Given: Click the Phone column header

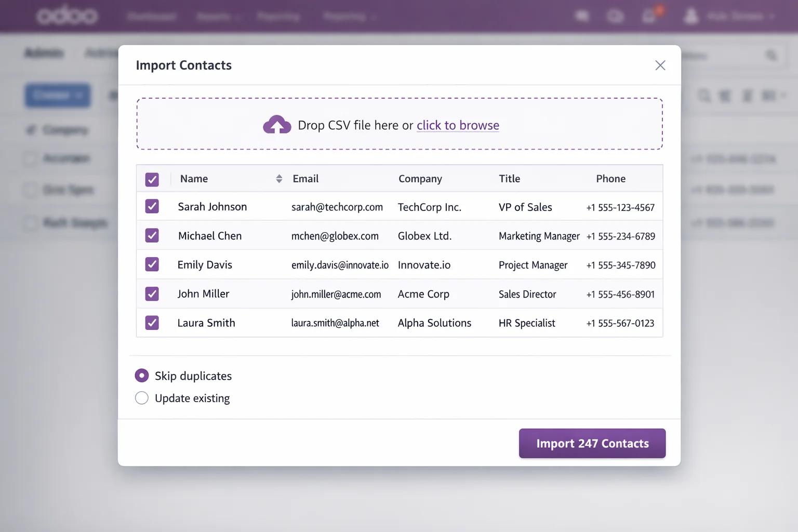Looking at the screenshot, I should coord(610,179).
